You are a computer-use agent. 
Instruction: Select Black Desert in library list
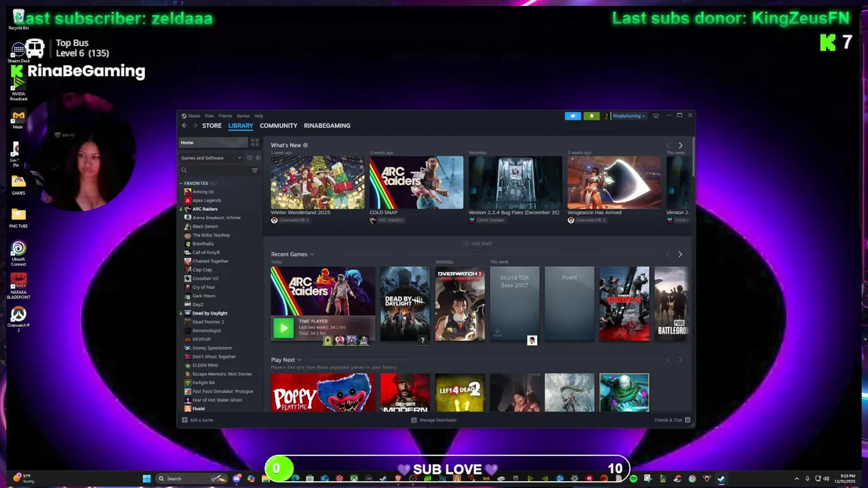click(205, 226)
